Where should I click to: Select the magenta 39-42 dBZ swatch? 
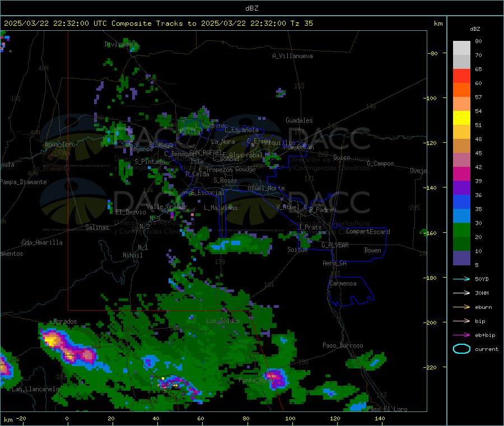pos(461,174)
